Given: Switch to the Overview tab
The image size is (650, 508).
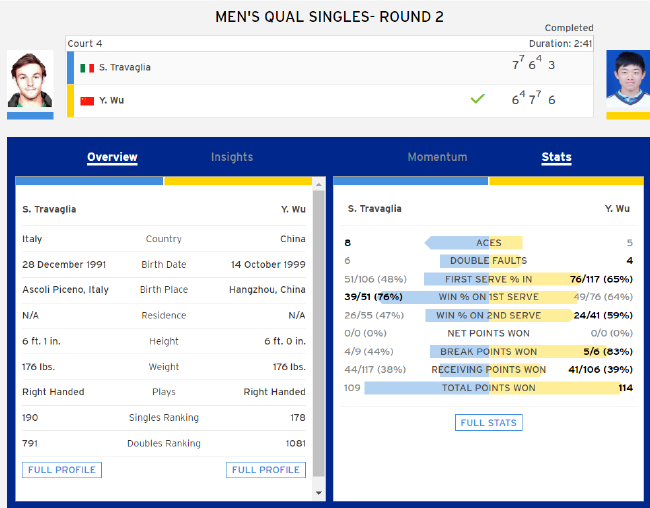Looking at the screenshot, I should (x=112, y=157).
